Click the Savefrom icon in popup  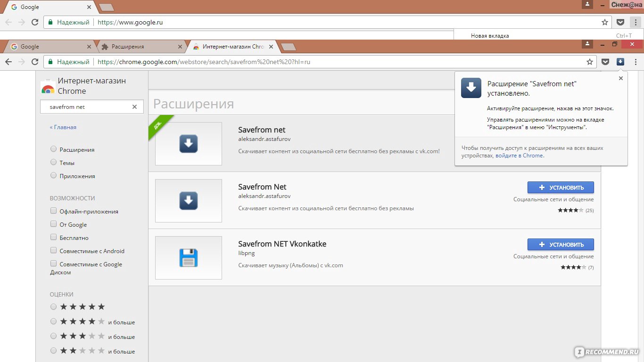point(471,88)
